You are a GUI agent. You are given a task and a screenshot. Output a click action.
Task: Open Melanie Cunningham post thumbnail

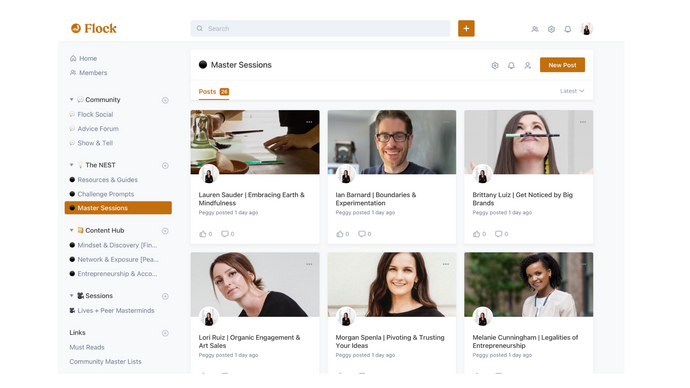pyautogui.click(x=529, y=285)
